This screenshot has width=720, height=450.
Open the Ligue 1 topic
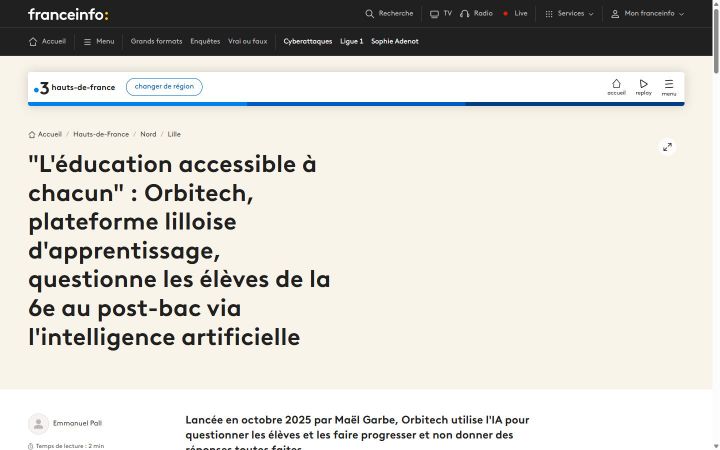tap(351, 41)
